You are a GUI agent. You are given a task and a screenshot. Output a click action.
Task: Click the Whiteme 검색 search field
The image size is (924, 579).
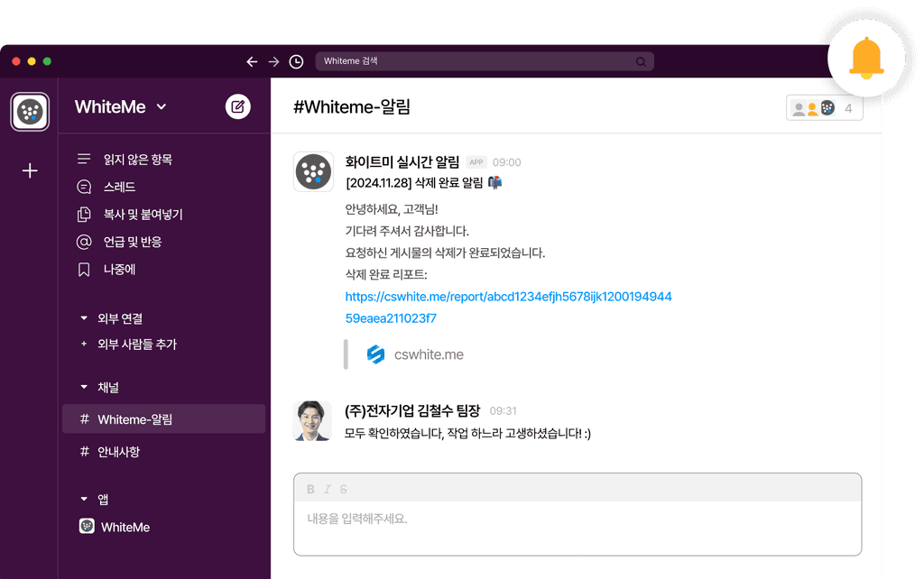point(485,61)
